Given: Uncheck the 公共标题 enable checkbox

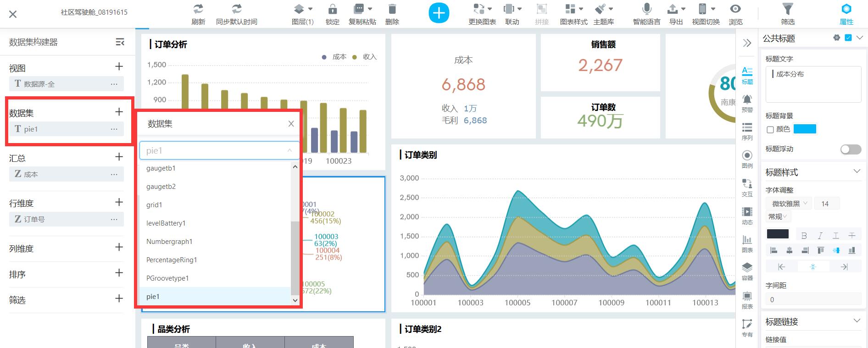Looking at the screenshot, I should click(848, 38).
